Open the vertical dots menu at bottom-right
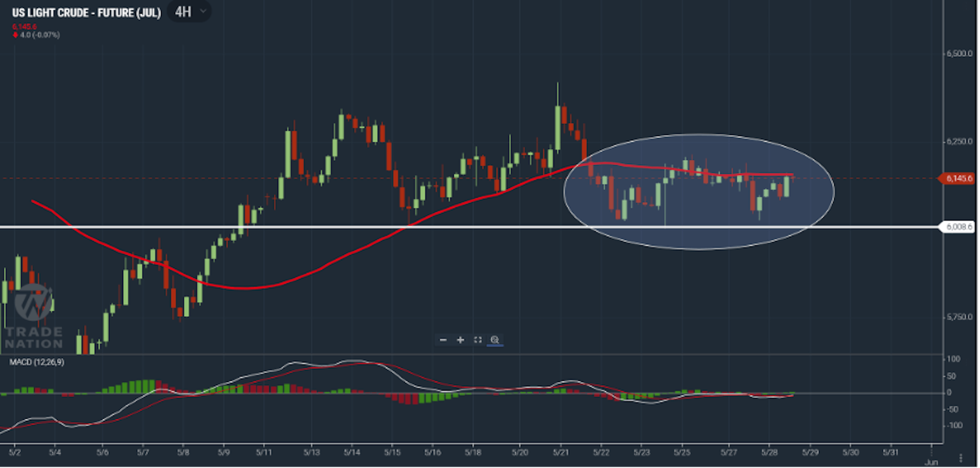This screenshot has height=468, width=980. coord(961,458)
